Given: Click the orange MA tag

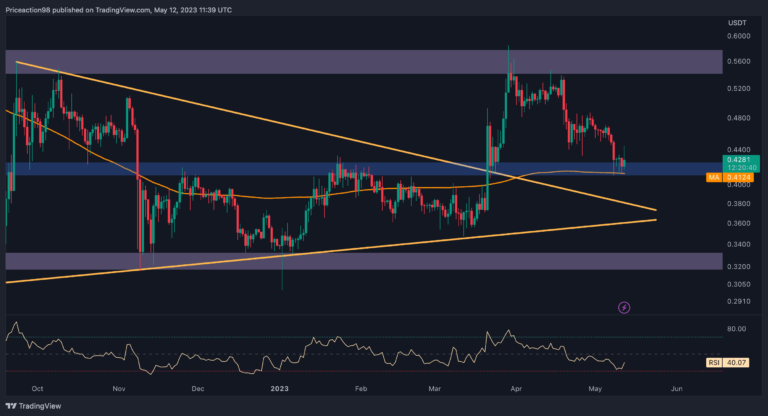Looking at the screenshot, I should [x=714, y=177].
